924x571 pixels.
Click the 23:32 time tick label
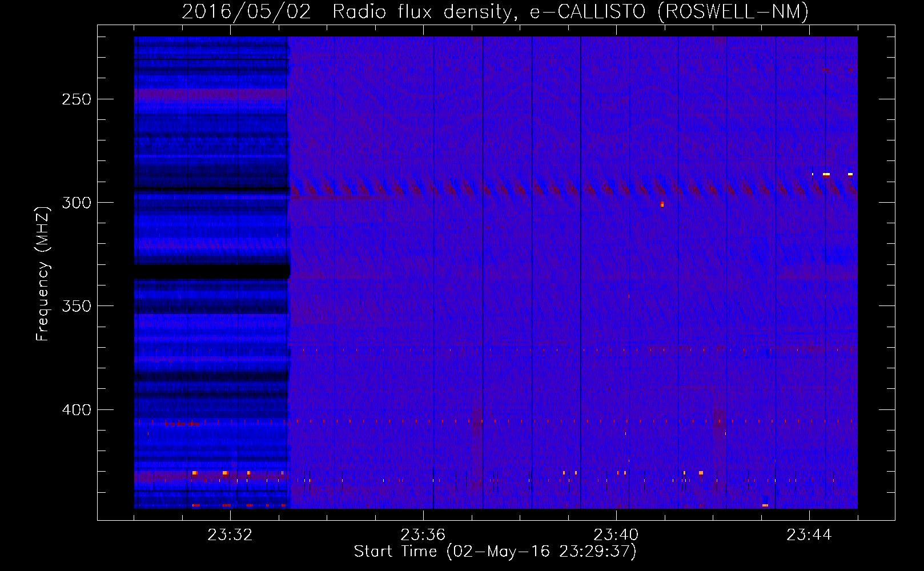coord(230,535)
